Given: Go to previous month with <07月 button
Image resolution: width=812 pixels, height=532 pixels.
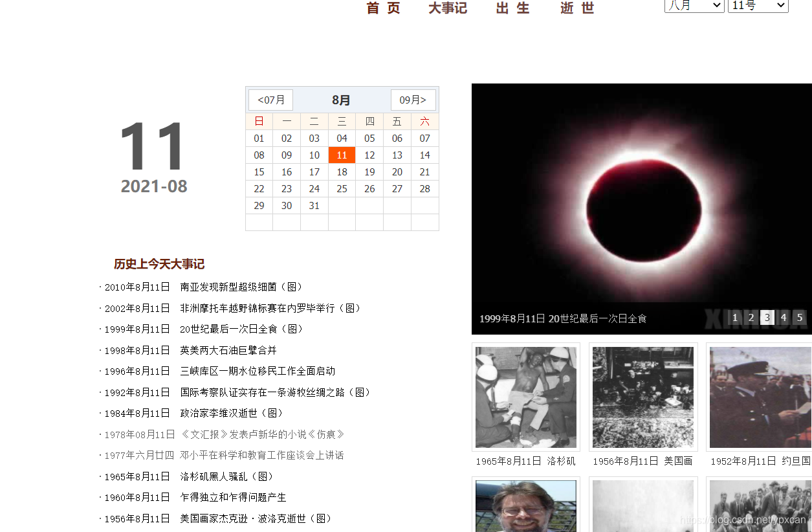Looking at the screenshot, I should 270,100.
